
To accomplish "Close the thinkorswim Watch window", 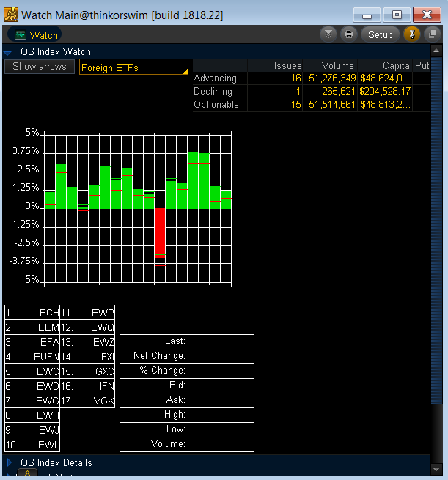I will (x=427, y=15).
